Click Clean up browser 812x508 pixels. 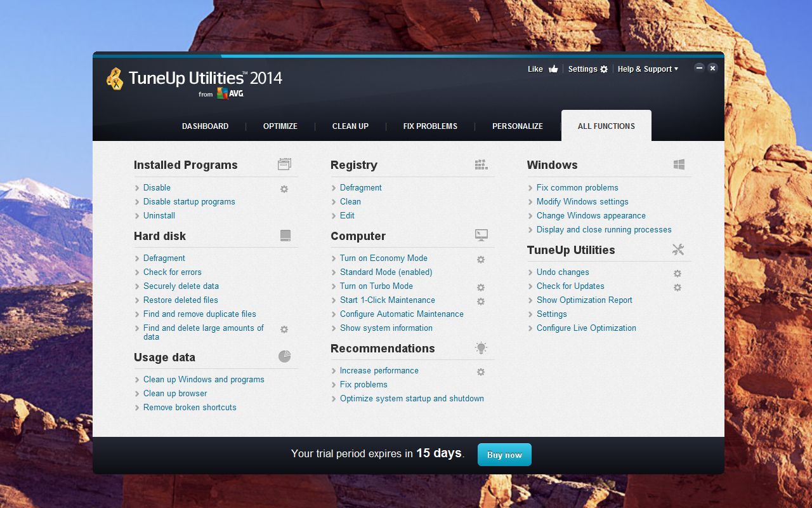175,393
